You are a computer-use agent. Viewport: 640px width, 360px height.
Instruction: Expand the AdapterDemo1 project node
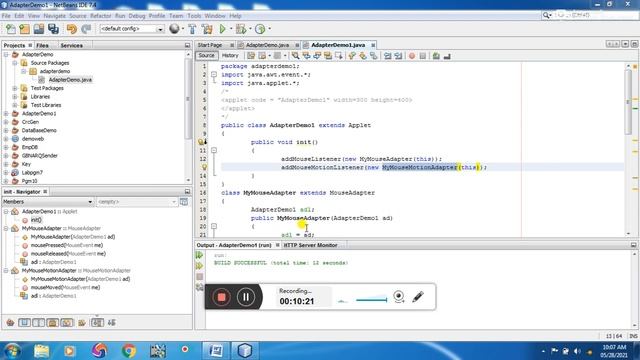6,113
